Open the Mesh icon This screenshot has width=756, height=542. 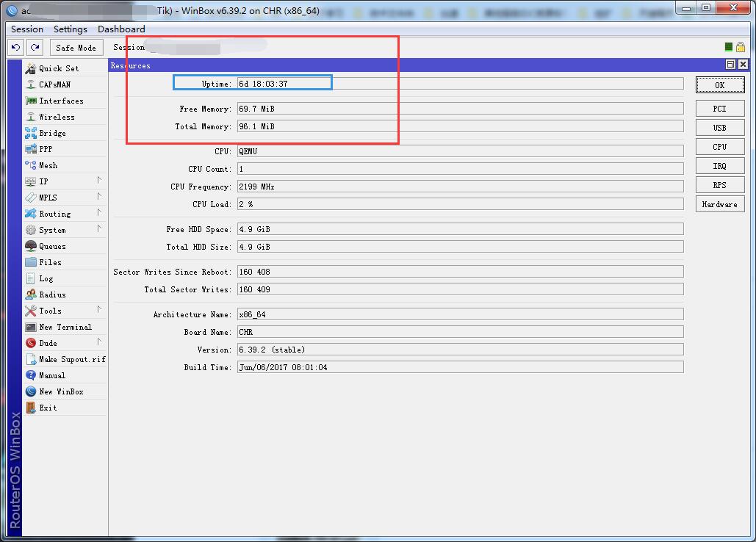tap(31, 165)
